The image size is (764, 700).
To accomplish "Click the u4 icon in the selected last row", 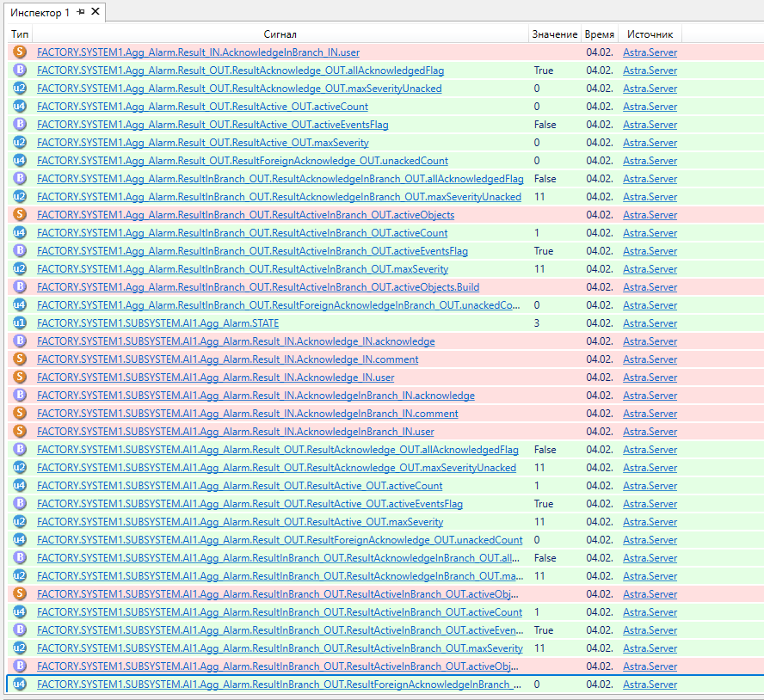I will click(x=19, y=685).
